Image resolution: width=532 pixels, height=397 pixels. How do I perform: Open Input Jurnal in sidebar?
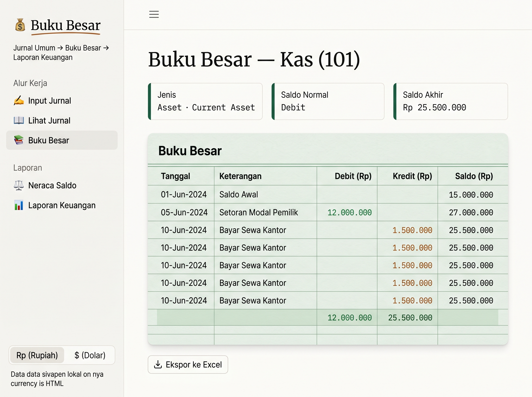(62, 100)
